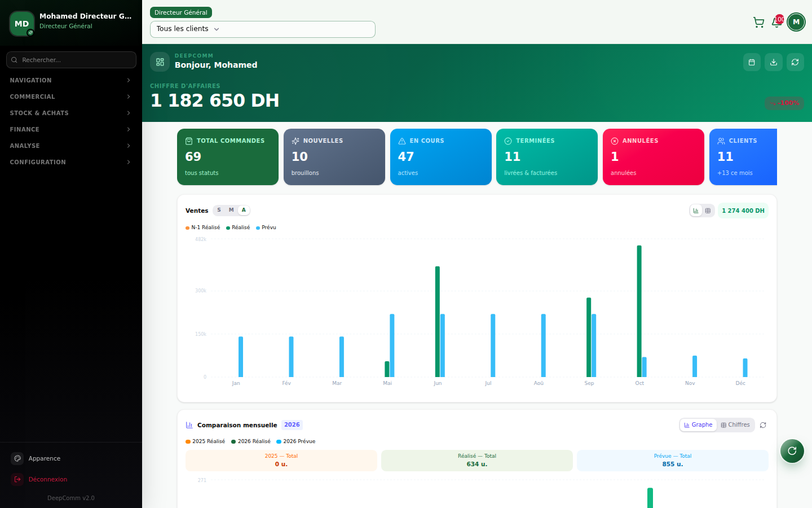Toggle the Prévu series in the Ventes legend

tap(266, 227)
